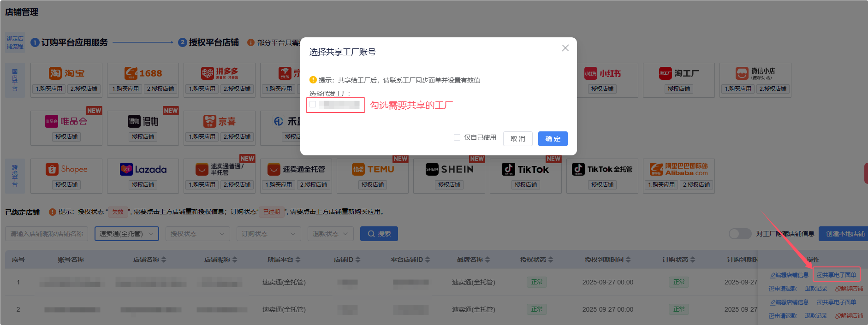The height and width of the screenshot is (325, 868).
Task: Click 编辑店铺信息 in row 2
Action: pyautogui.click(x=789, y=302)
